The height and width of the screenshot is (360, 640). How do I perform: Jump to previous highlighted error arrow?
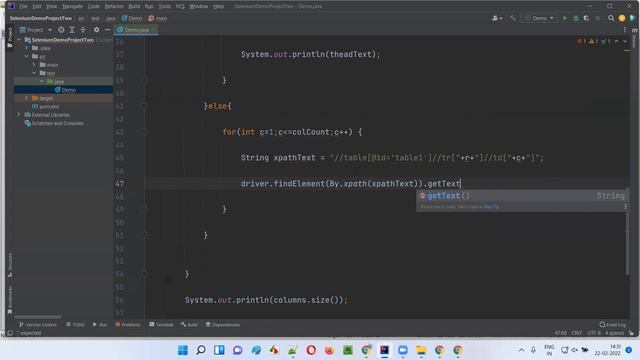pyautogui.click(x=616, y=41)
